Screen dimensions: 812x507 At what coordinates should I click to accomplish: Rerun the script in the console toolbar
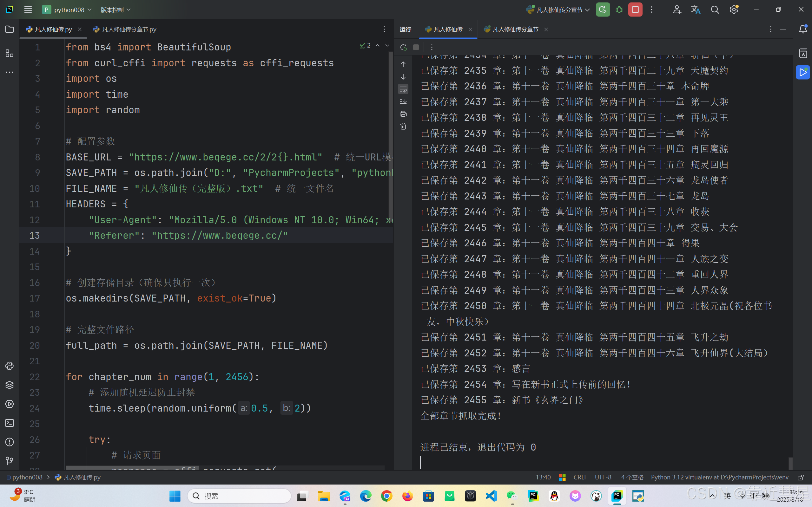403,47
